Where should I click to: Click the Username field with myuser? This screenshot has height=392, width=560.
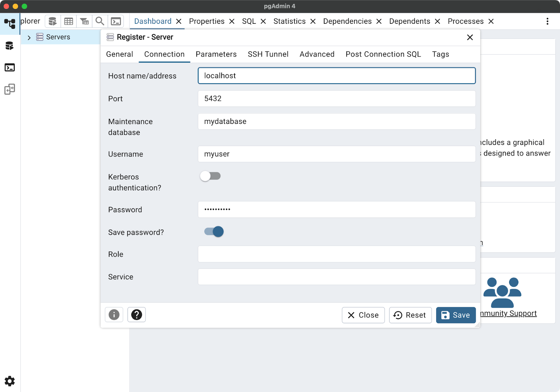[x=337, y=154]
